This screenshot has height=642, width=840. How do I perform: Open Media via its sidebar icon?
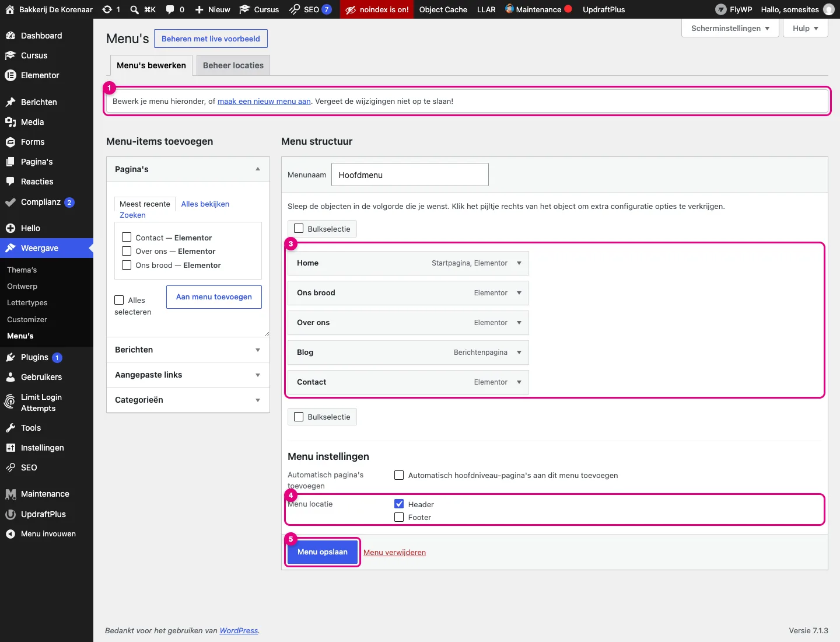(x=10, y=122)
